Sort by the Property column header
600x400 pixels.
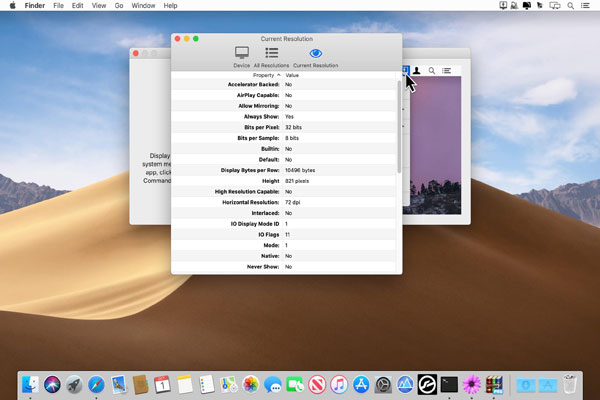coord(264,75)
